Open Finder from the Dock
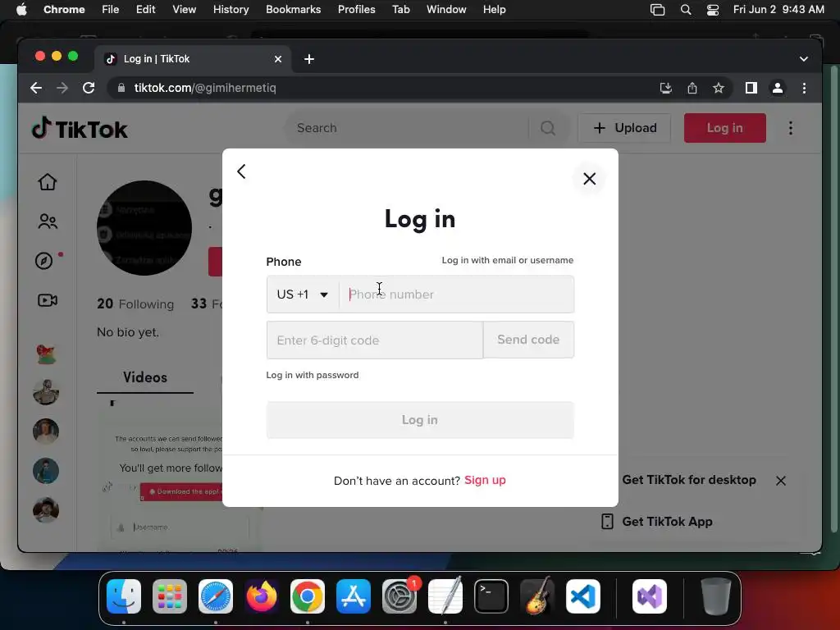The image size is (840, 630). [x=124, y=596]
